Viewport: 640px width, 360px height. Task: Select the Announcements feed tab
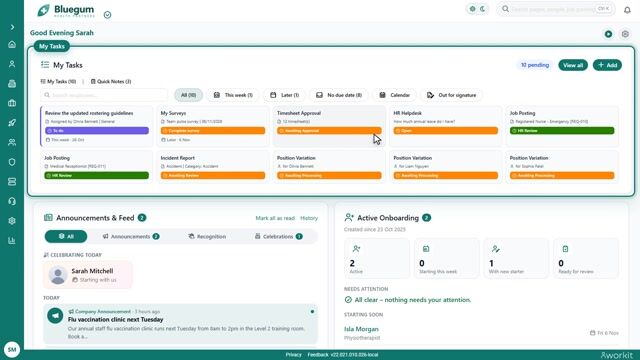[x=131, y=236]
